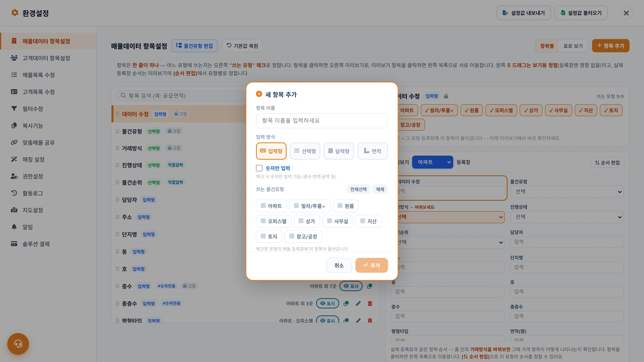Enable the 숫자만 입력 checkbox
This screenshot has width=644, height=362.
click(259, 168)
